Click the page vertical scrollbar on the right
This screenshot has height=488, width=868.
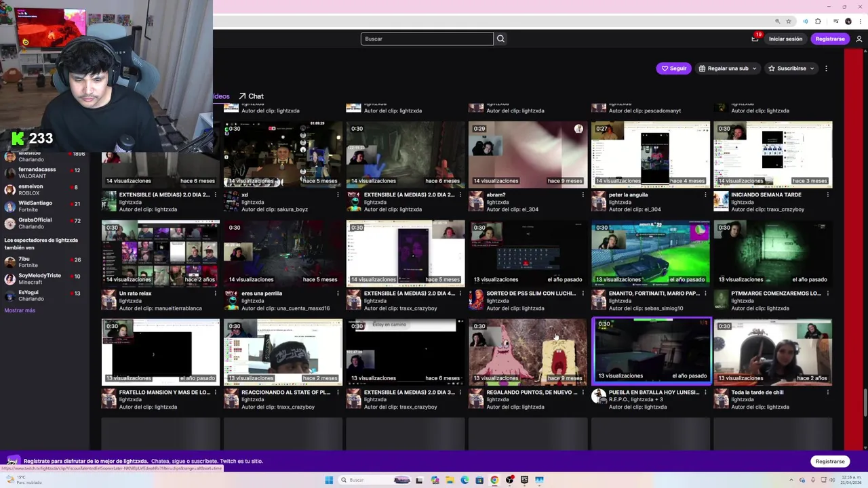(x=865, y=401)
